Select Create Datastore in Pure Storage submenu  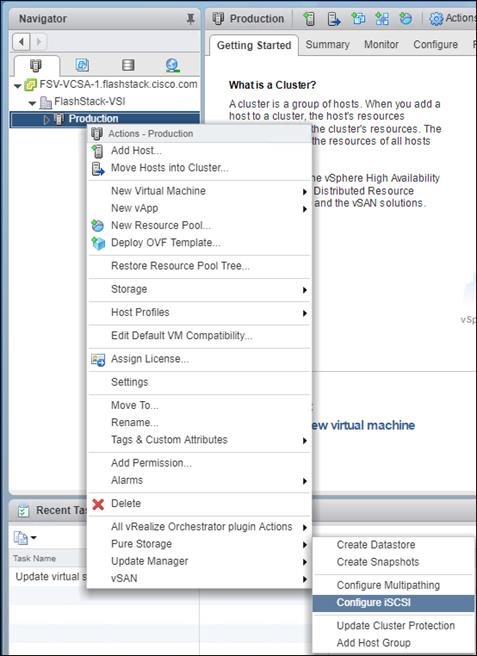(x=393, y=545)
